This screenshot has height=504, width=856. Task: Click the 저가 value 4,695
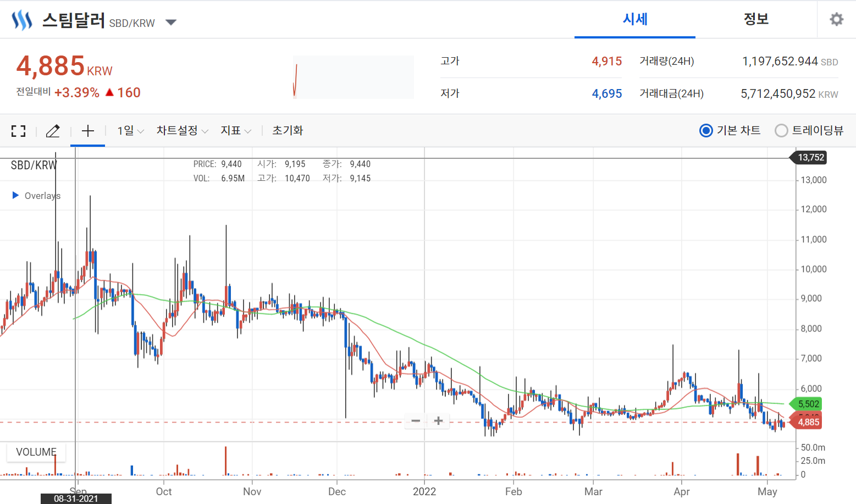click(606, 94)
